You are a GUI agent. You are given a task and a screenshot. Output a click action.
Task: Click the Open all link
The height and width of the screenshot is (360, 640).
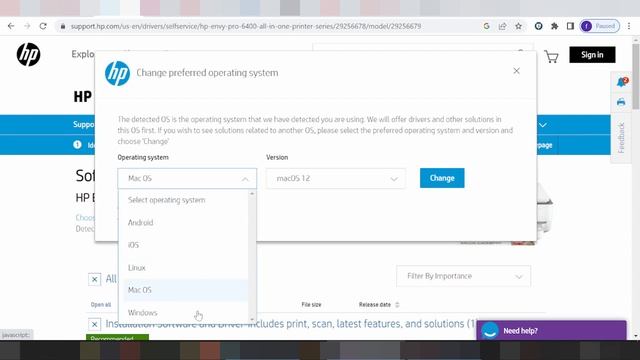[x=101, y=304]
